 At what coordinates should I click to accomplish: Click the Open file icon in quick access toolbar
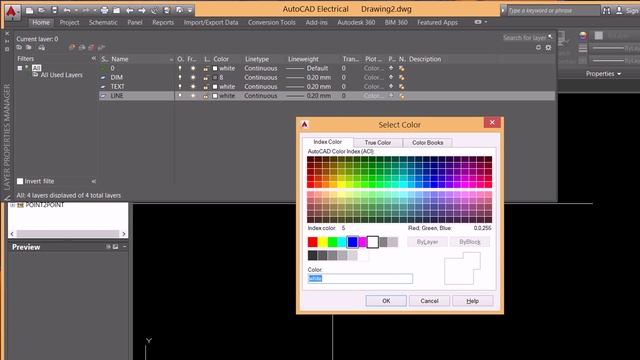pyautogui.click(x=42, y=10)
